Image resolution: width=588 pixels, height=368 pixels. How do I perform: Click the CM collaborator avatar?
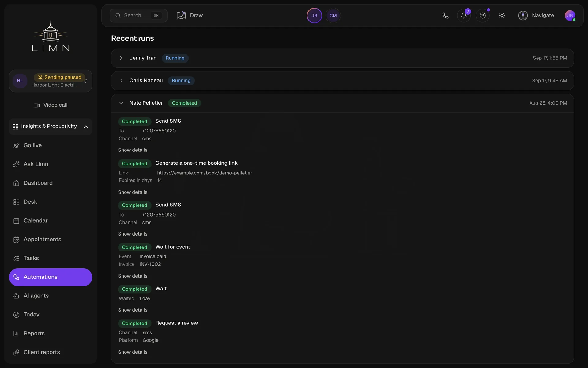pos(333,16)
